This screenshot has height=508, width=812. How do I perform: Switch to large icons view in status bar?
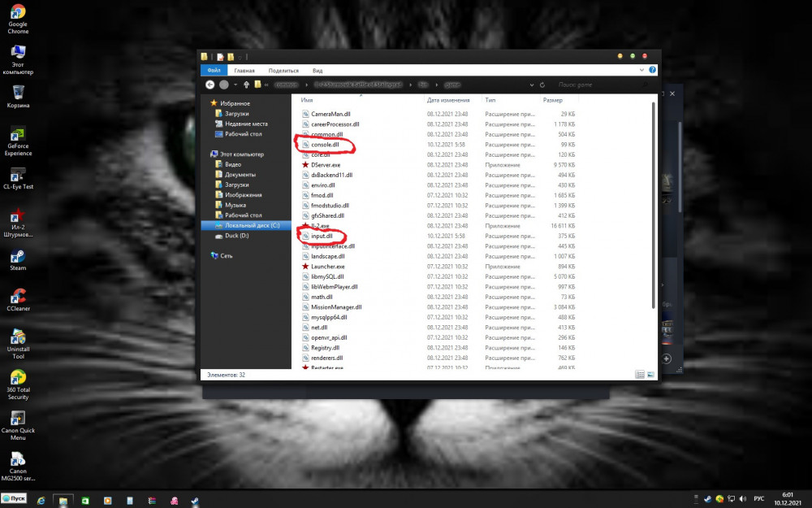tap(650, 374)
